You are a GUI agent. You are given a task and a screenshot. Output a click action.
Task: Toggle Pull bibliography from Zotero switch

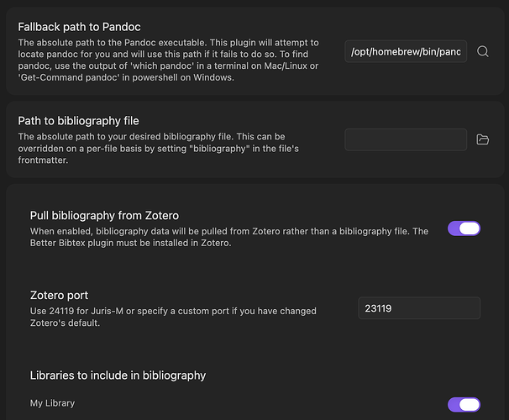tap(464, 228)
